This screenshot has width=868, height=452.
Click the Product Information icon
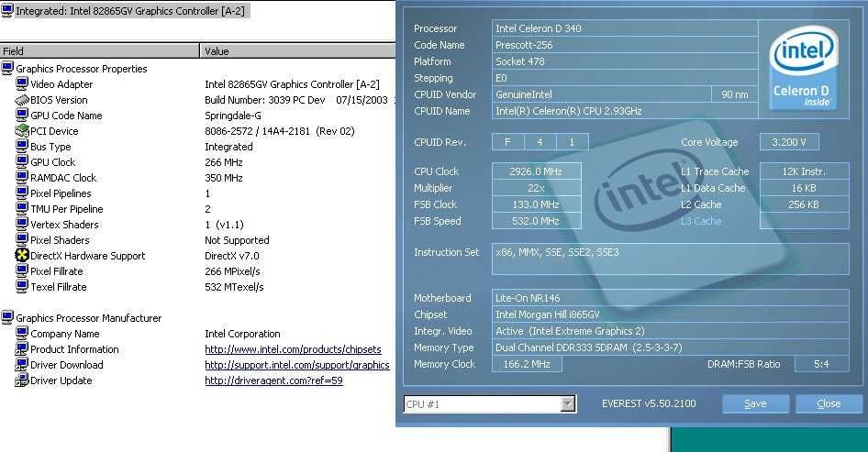point(22,349)
